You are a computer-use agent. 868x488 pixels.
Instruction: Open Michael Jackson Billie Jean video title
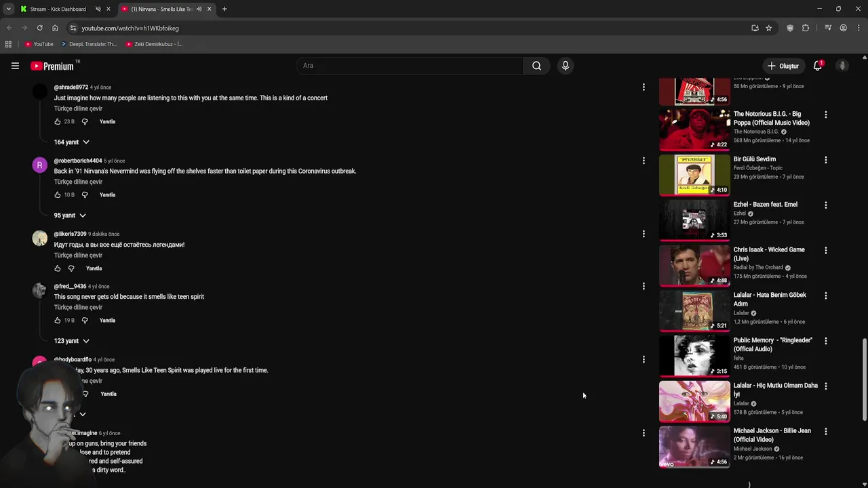[772, 435]
